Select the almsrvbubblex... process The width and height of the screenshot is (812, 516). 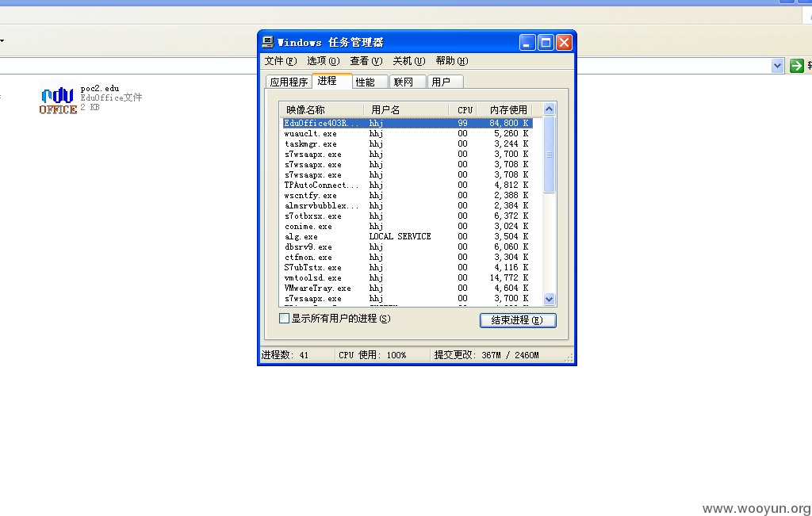321,206
